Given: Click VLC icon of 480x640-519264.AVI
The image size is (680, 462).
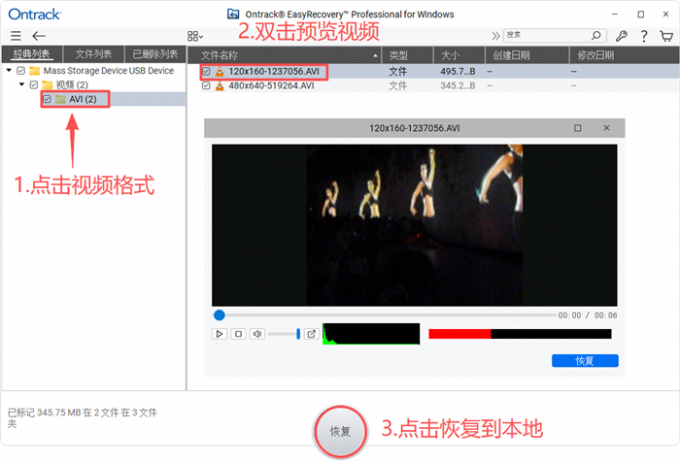Looking at the screenshot, I should point(220,86).
